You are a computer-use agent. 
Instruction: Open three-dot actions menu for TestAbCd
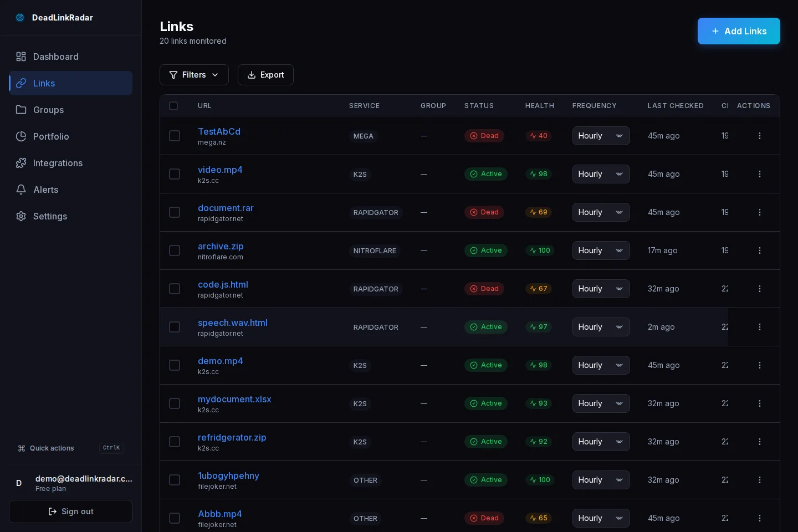[759, 136]
